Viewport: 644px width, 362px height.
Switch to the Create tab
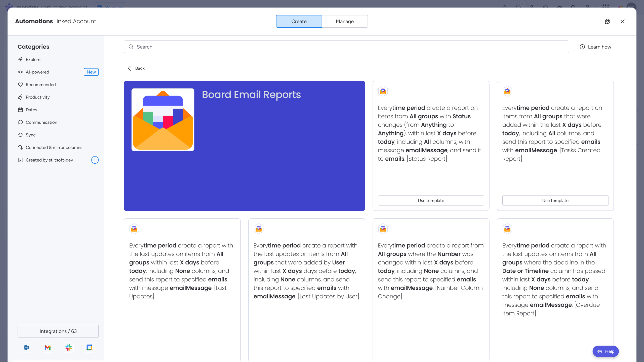pyautogui.click(x=299, y=21)
